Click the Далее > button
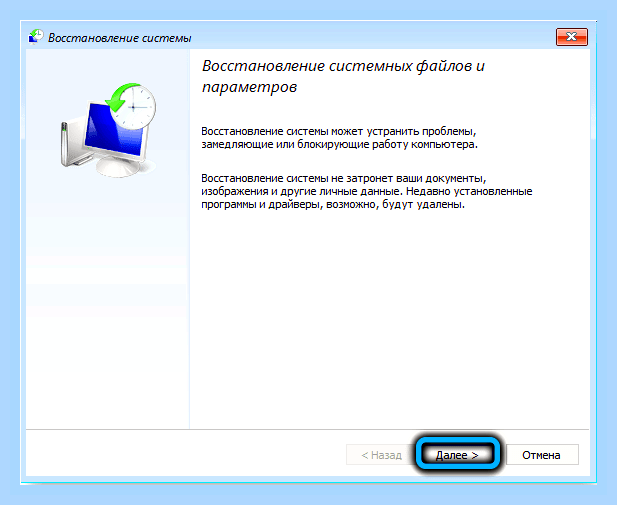The image size is (617, 505). coord(457,455)
